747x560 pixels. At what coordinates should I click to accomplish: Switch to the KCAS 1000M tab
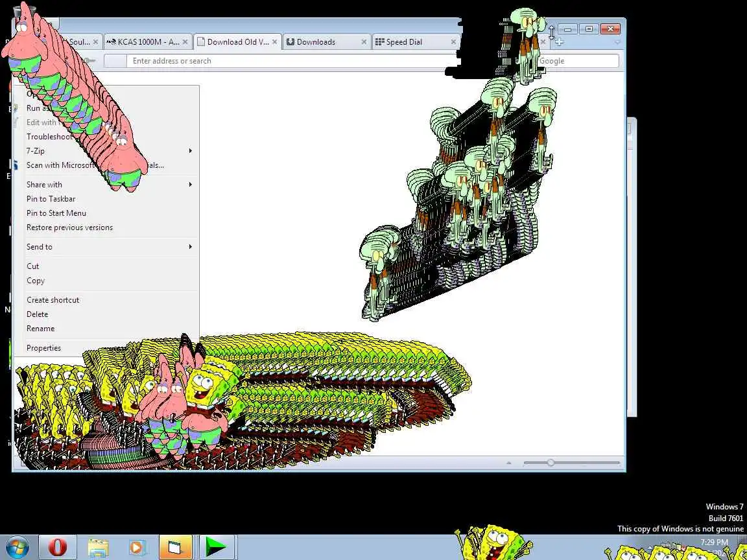pos(148,42)
